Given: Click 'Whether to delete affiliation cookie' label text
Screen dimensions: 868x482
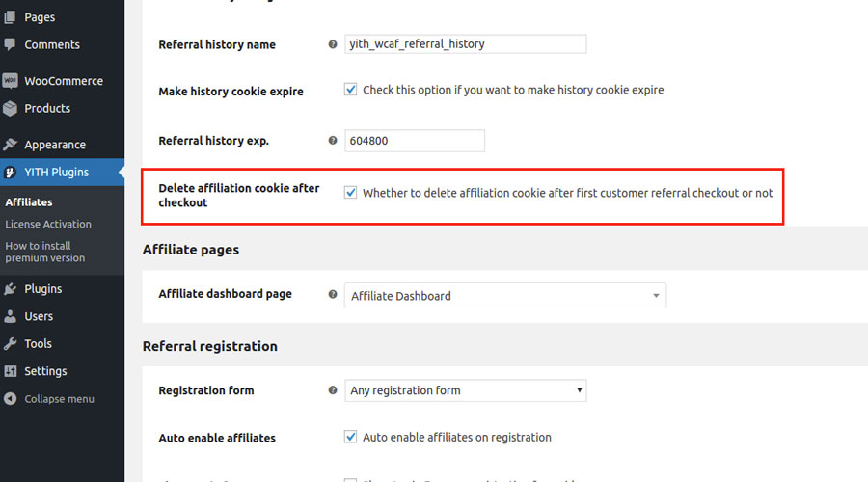Looking at the screenshot, I should [x=567, y=193].
